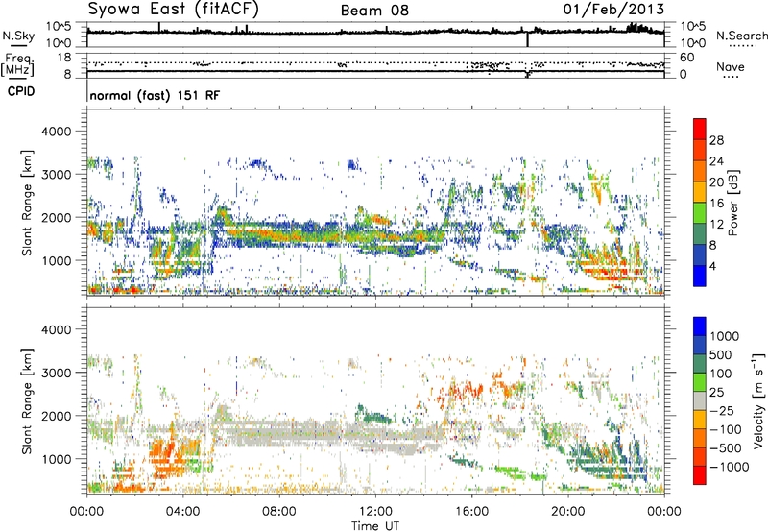Pick the bright blue bottom segment of Power colorbar
Viewport: 768px width, 532px height.
point(700,276)
